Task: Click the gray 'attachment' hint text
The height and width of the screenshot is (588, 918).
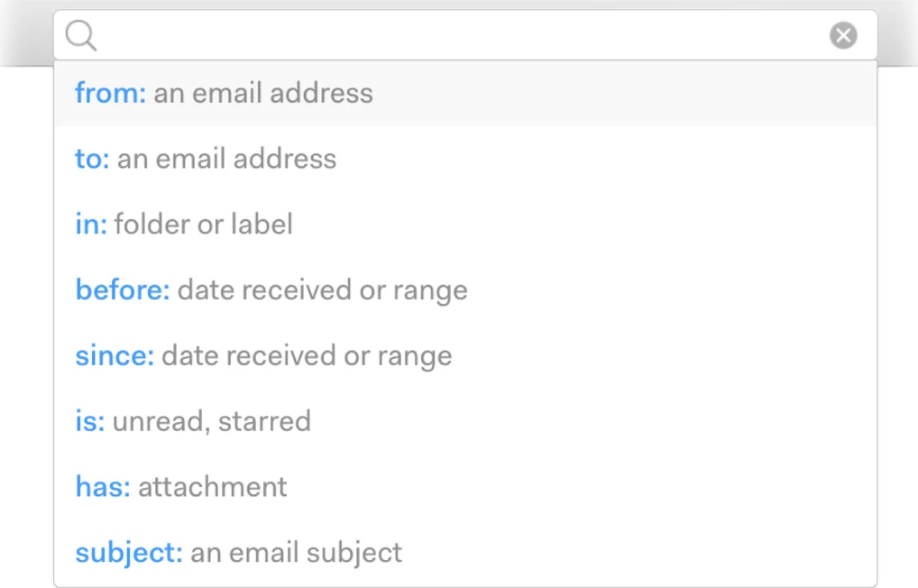Action: click(213, 487)
